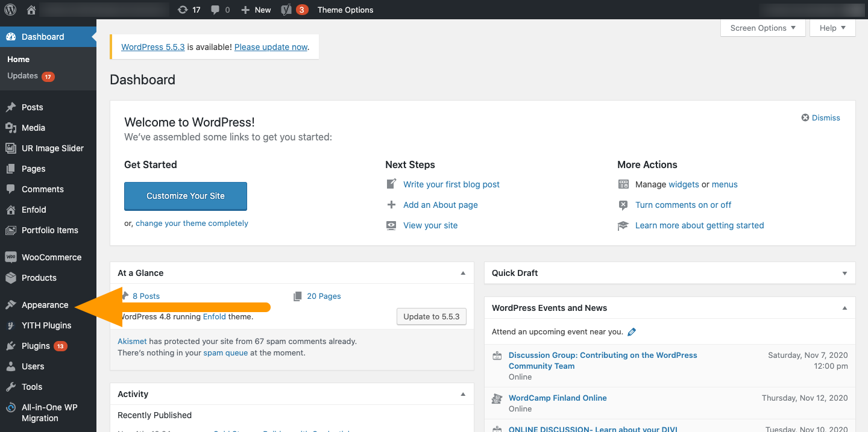Click the Pages icon in sidebar
The width and height of the screenshot is (868, 432).
[x=11, y=169]
